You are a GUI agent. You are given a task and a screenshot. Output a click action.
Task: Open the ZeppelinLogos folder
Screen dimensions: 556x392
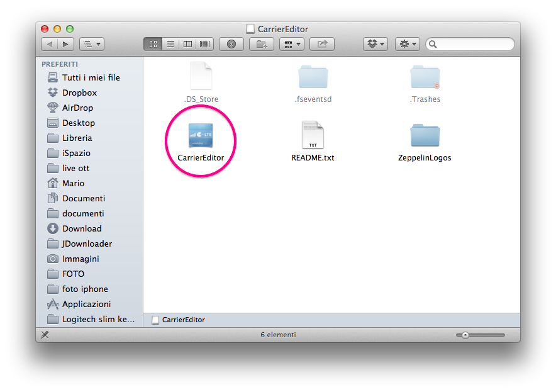tap(425, 137)
